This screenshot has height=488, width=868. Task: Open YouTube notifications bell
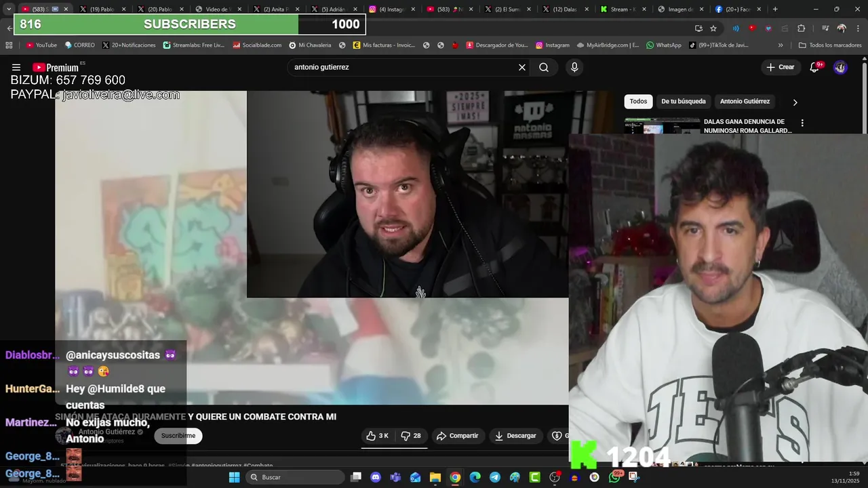[x=814, y=67]
